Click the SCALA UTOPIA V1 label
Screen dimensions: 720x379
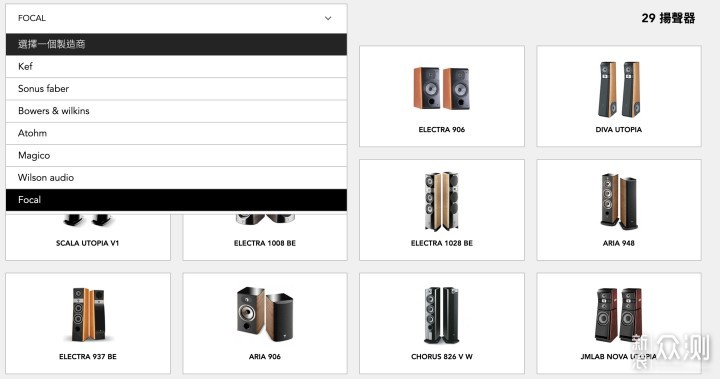[x=88, y=243]
